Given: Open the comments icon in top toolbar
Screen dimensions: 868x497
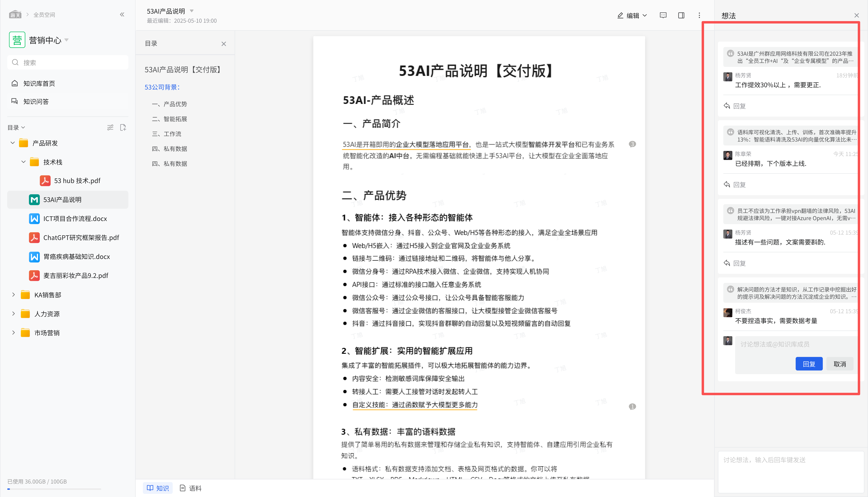Looking at the screenshot, I should pyautogui.click(x=663, y=15).
